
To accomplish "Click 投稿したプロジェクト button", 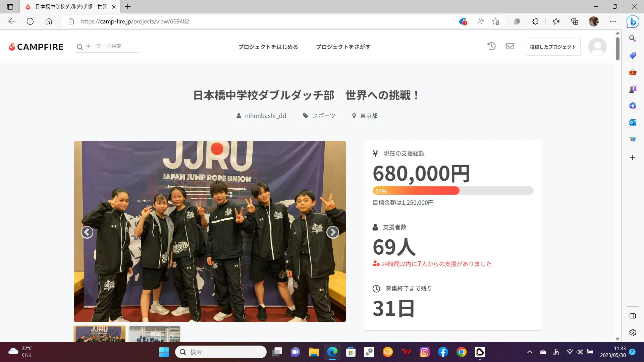I will coord(553,47).
